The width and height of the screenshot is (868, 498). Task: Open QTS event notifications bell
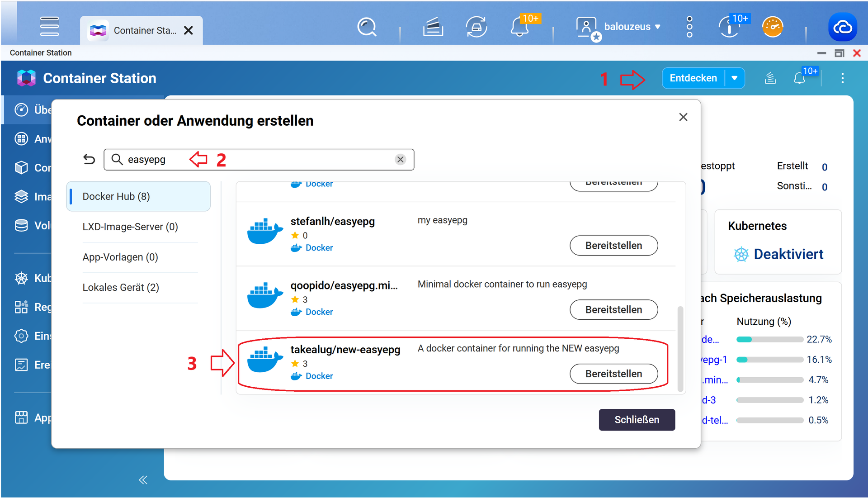point(520,27)
